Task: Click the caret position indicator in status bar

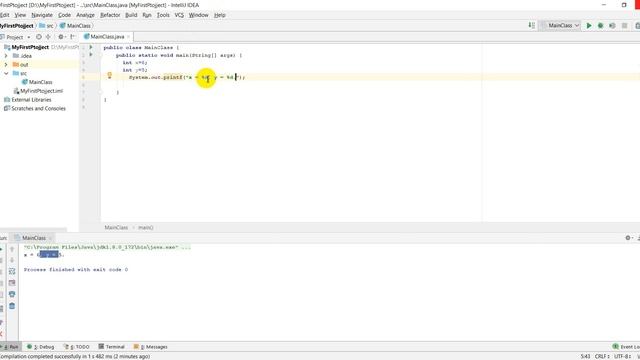Action: 585,356
